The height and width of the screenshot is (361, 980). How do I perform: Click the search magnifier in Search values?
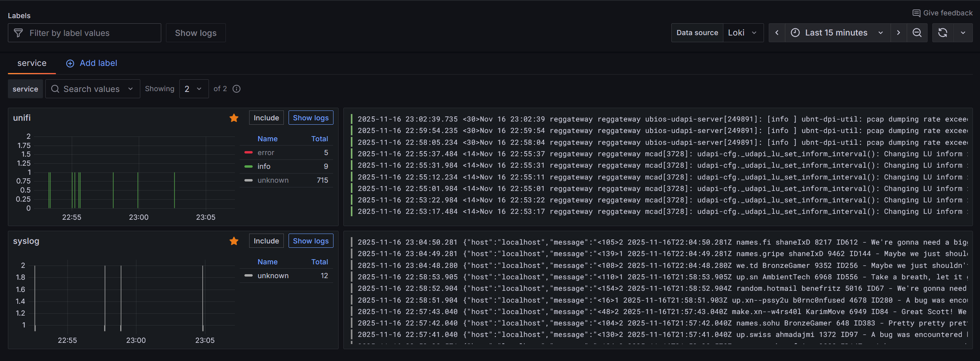pos(55,89)
